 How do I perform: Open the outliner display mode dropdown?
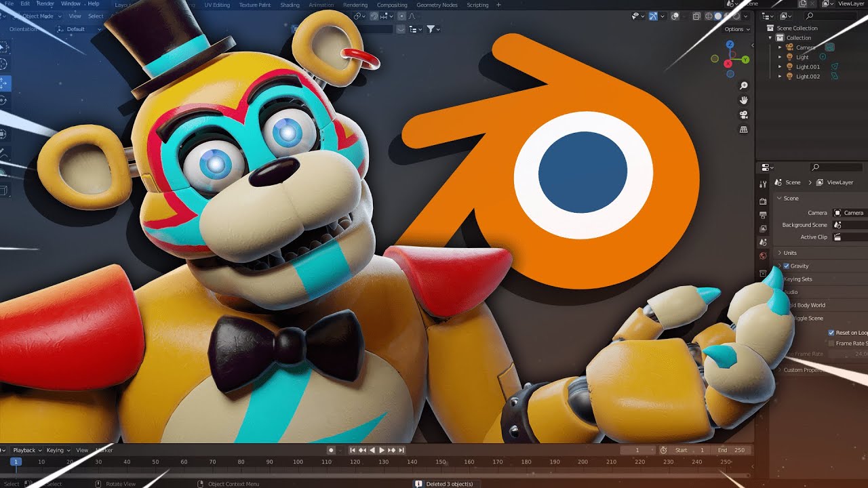click(x=767, y=16)
